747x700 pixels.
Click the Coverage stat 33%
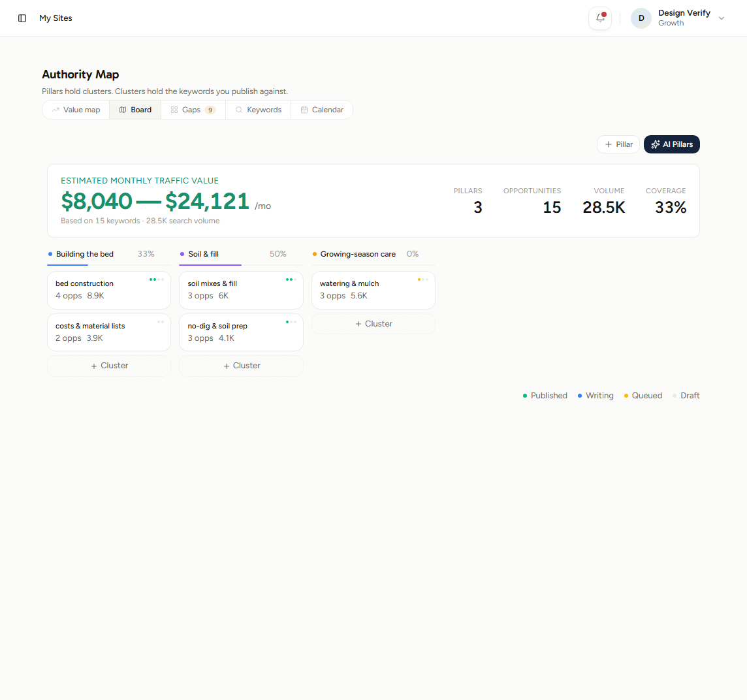tap(671, 207)
